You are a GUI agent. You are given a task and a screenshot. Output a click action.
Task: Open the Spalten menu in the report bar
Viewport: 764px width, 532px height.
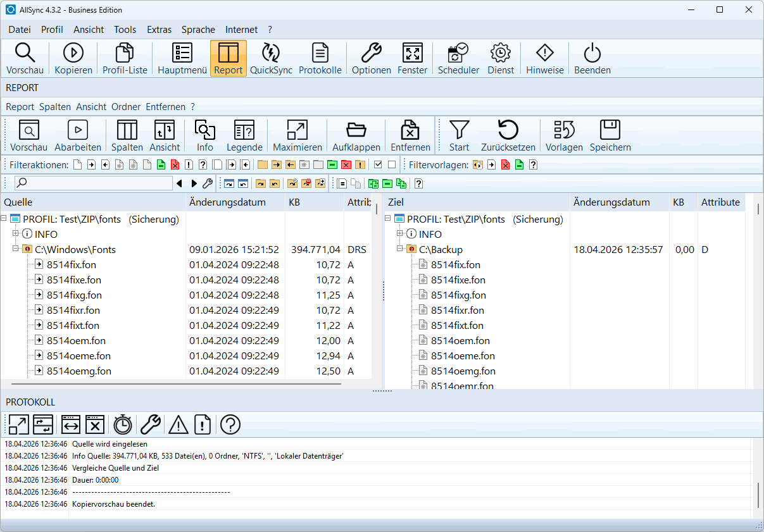(55, 107)
